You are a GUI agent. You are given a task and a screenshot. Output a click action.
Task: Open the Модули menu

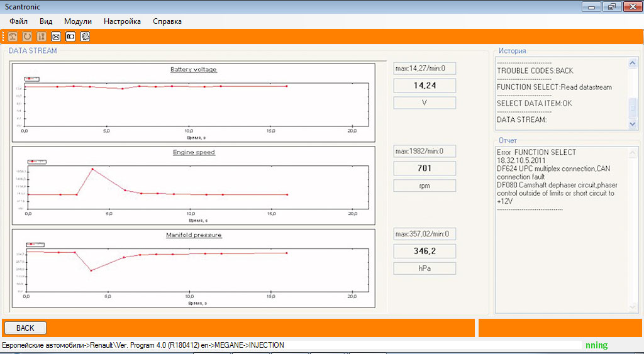click(x=78, y=21)
